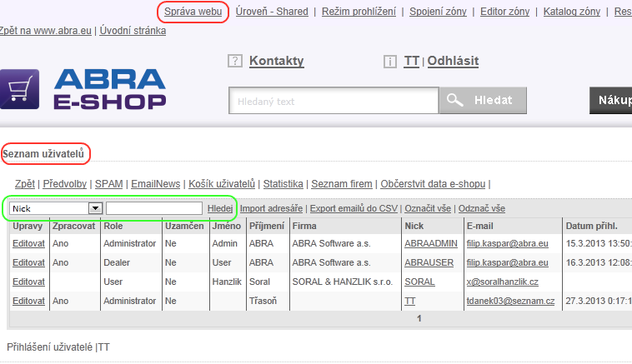632x364 pixels.
Task: Click Editovat for SORAL row
Action: 28,282
